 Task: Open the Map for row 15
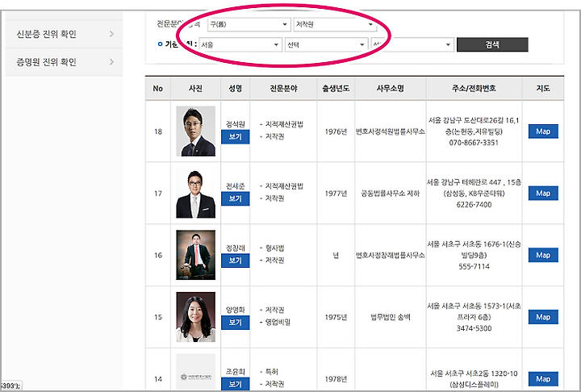[543, 317]
